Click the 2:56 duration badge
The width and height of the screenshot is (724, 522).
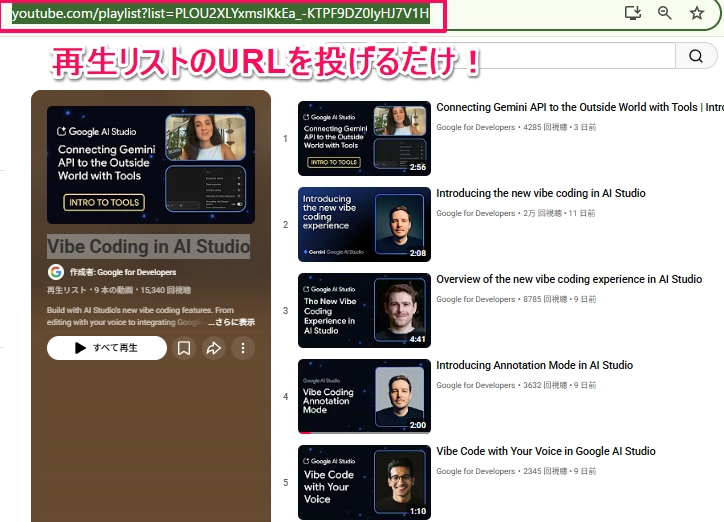coord(417,167)
